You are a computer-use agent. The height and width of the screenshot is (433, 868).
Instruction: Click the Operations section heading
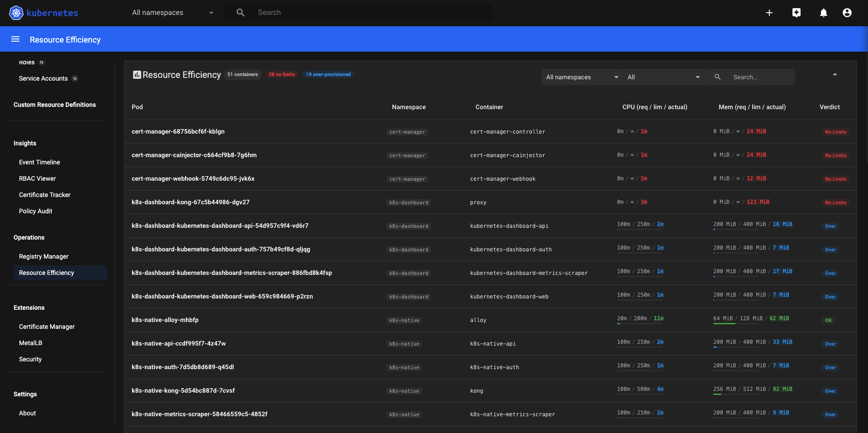point(29,237)
